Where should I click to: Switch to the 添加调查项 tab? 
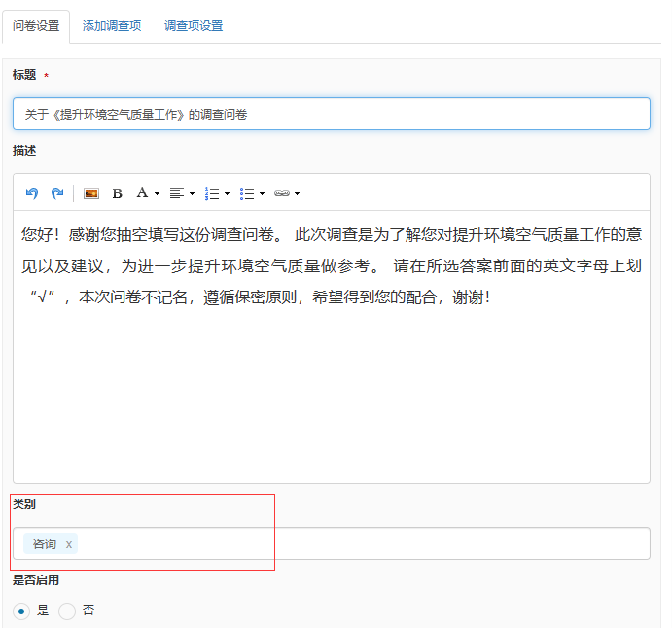112,26
